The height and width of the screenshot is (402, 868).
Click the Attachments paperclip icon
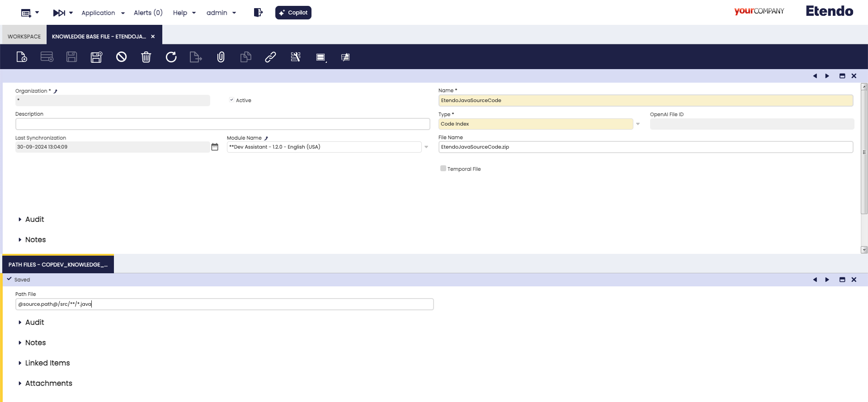221,57
